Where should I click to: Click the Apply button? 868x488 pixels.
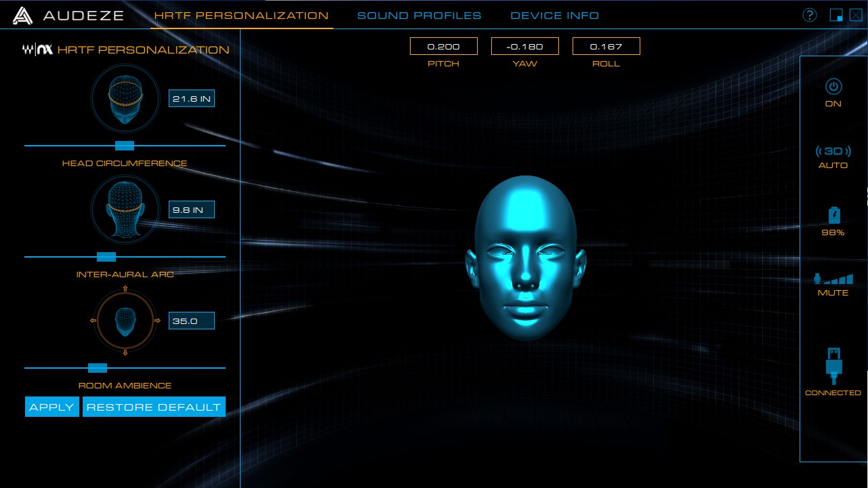tap(52, 407)
